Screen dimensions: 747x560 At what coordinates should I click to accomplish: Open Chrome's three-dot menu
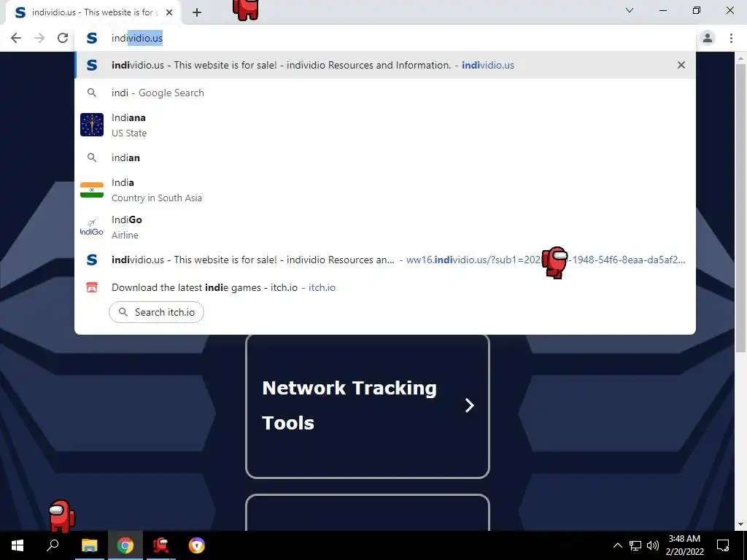[x=731, y=38]
